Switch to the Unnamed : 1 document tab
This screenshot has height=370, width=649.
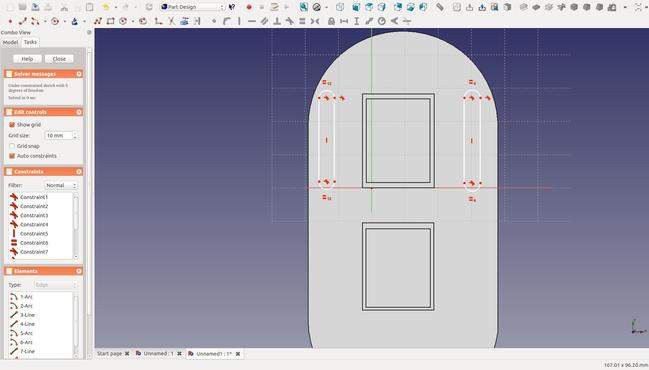point(158,353)
